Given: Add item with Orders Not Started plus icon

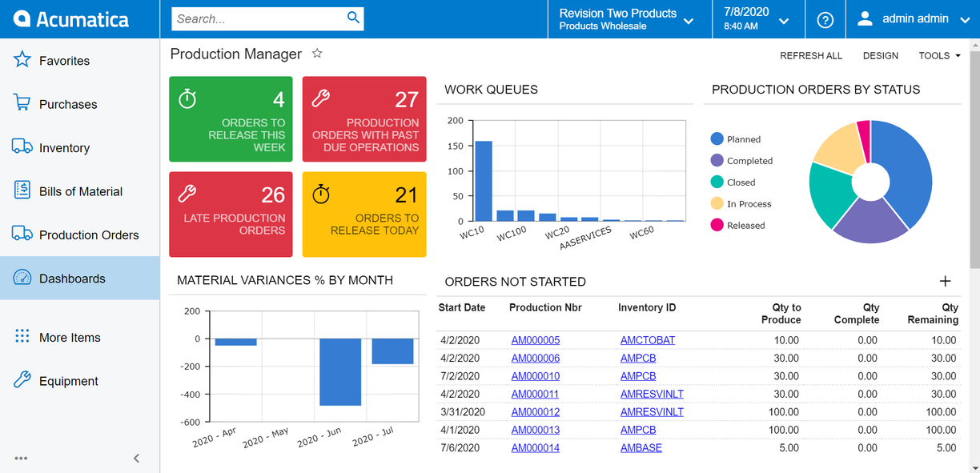Looking at the screenshot, I should 945,281.
